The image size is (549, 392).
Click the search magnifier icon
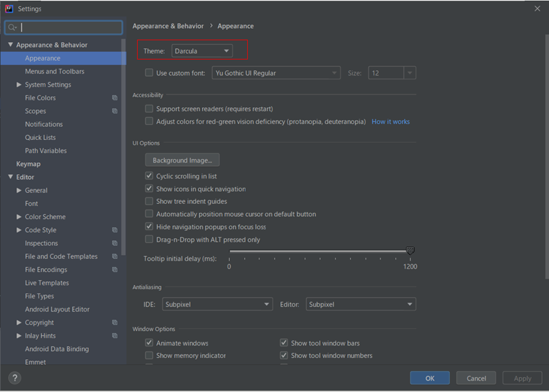pyautogui.click(x=12, y=27)
